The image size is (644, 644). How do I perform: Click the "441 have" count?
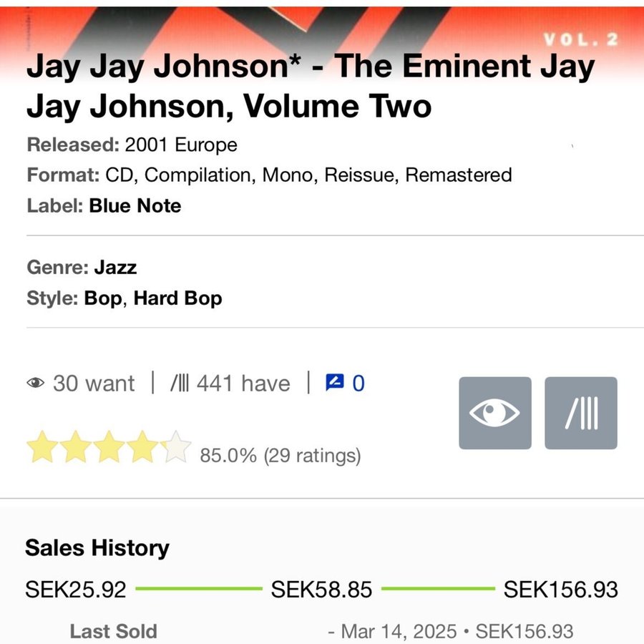click(x=243, y=384)
